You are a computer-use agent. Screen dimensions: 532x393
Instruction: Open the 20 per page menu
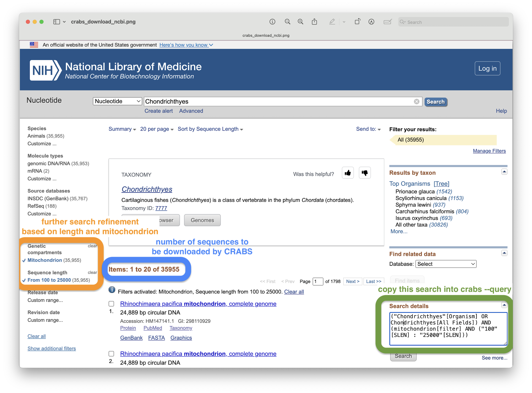157,129
